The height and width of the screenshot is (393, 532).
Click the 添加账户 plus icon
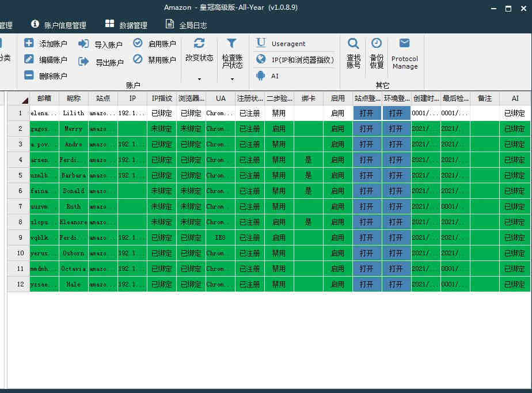point(29,43)
